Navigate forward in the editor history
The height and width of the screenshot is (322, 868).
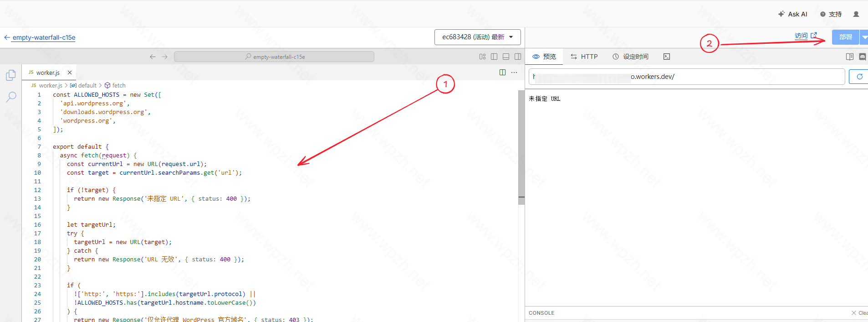coord(165,57)
